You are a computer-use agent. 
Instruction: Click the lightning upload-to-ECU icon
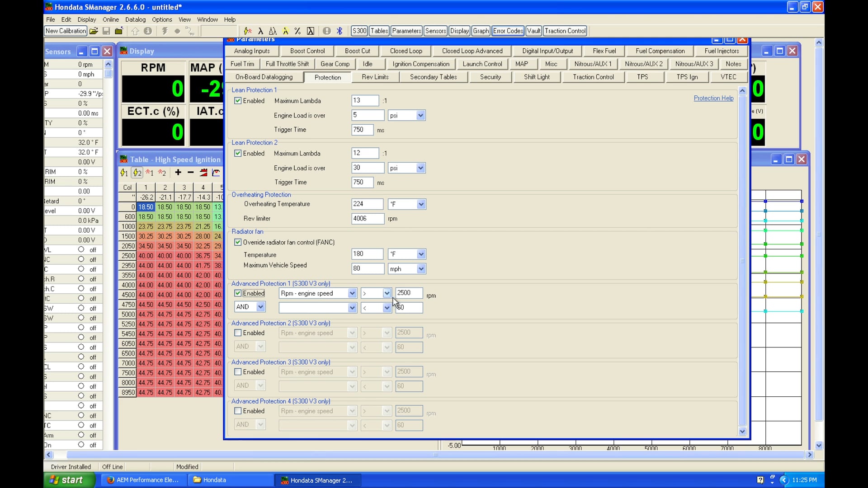164,31
